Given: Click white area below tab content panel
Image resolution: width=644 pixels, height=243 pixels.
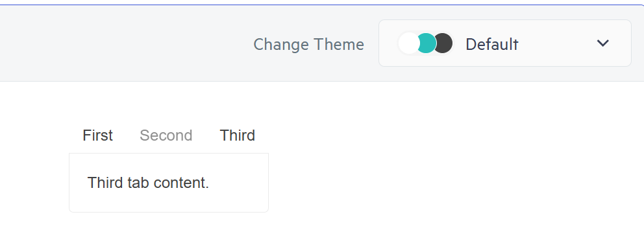Looking at the screenshot, I should point(169,228).
